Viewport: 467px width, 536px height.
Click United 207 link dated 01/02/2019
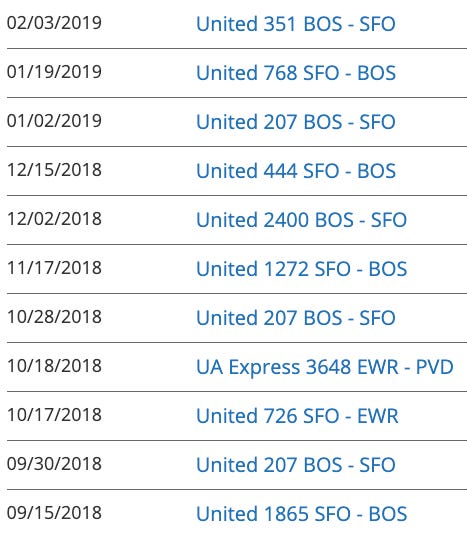point(296,122)
